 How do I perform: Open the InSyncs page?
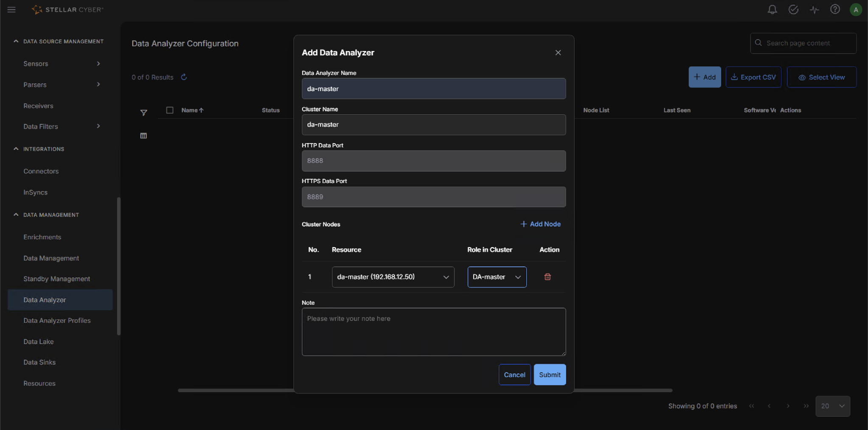point(35,192)
